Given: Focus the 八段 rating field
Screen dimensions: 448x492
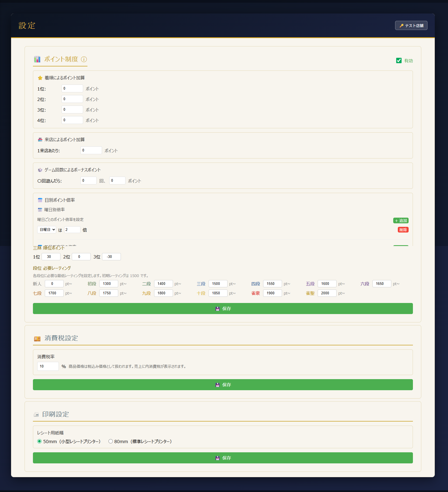Looking at the screenshot, I should click(x=109, y=293).
